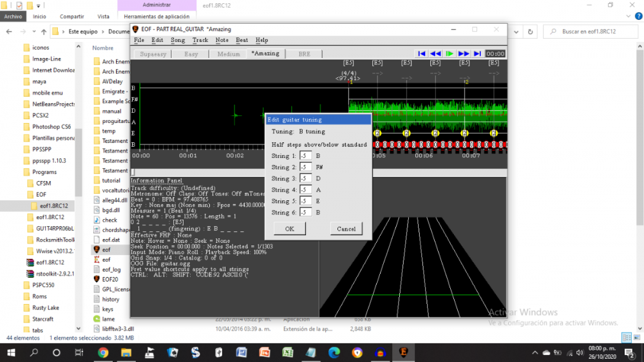
Task: Open the Explorer ribbon expand chevron
Action: coord(627,16)
